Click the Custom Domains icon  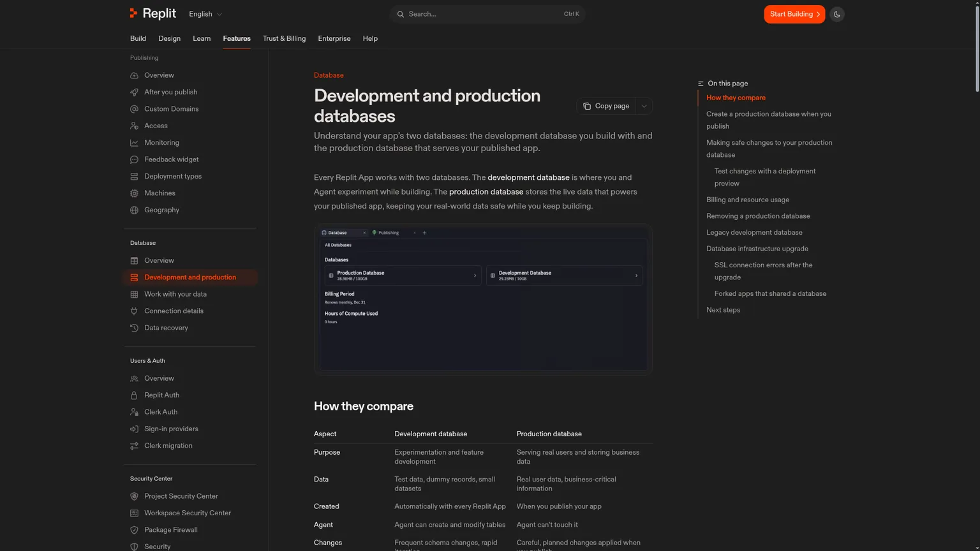point(134,109)
